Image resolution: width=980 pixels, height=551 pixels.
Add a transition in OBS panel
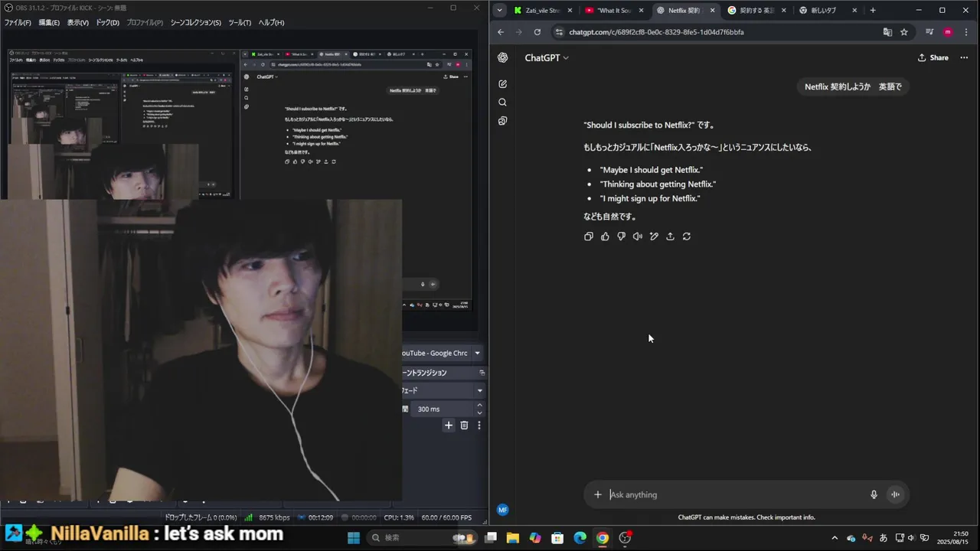click(x=449, y=425)
